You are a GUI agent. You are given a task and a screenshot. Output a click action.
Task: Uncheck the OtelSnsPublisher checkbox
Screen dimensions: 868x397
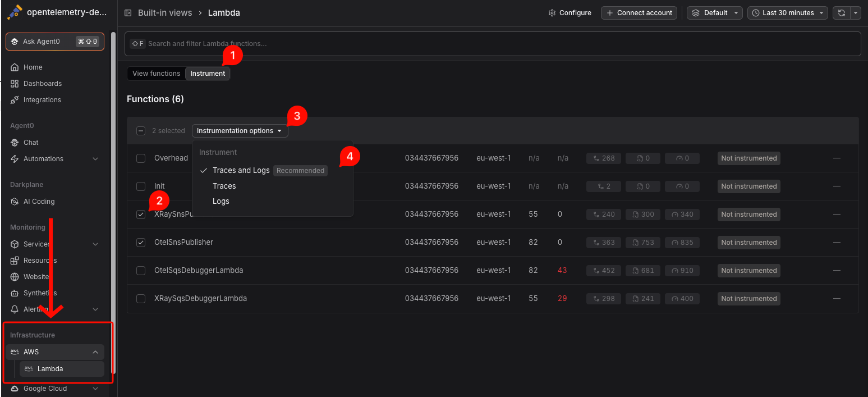tap(141, 243)
